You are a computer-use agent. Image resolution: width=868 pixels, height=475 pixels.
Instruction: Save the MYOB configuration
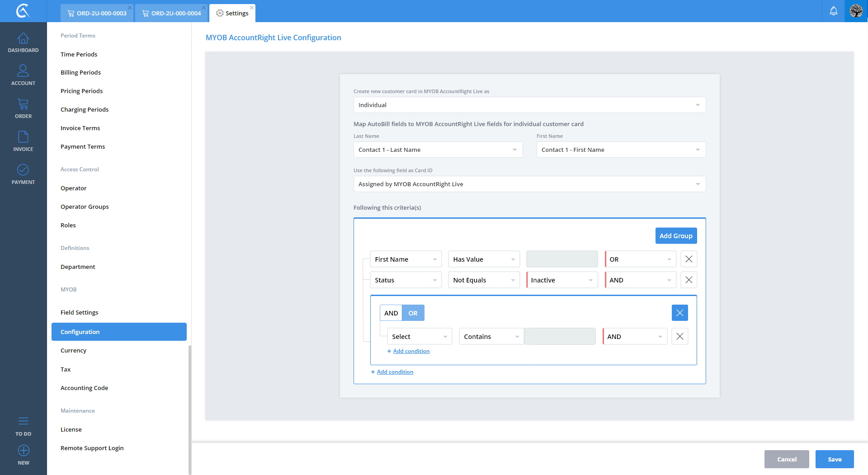pos(834,459)
